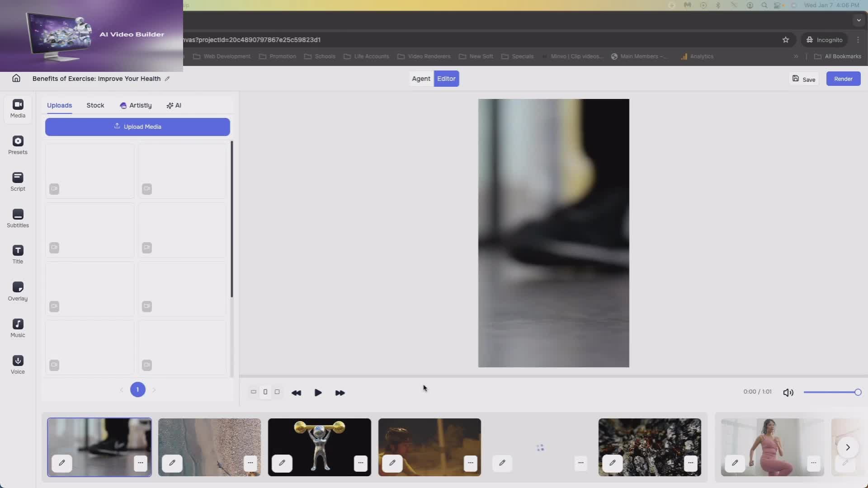Open options menu on first scene thumbnail
This screenshot has height=488, width=868.
(141, 463)
